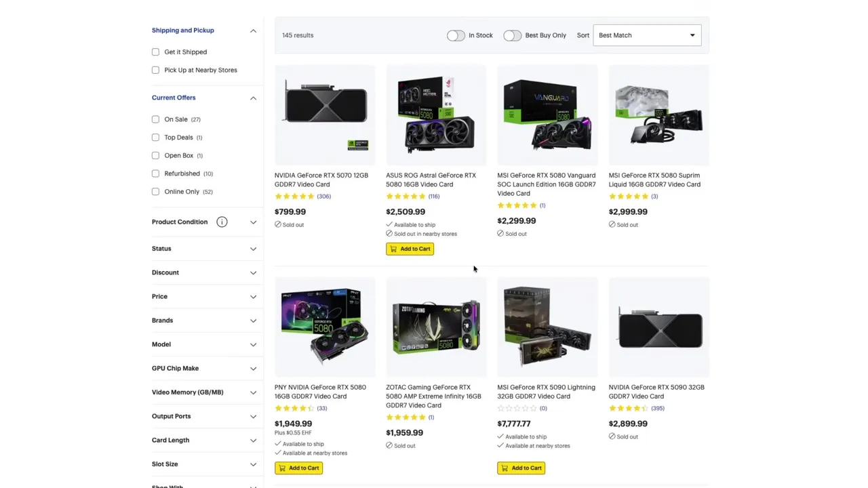Screen dimensions: 868x488
Task: Open ASUS ROG Astral RTX 5080 product link
Action: coord(431,180)
